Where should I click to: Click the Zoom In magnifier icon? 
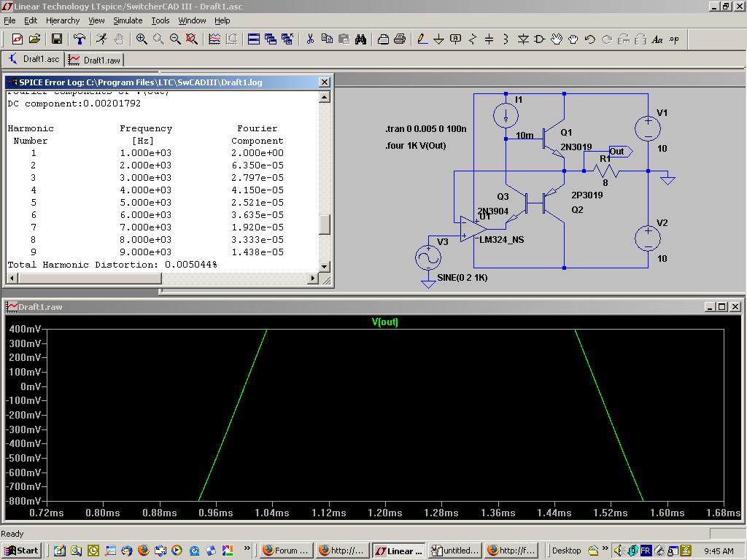[142, 39]
